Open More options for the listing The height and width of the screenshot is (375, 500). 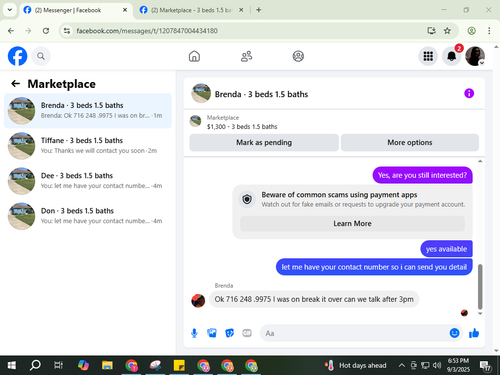pos(410,143)
